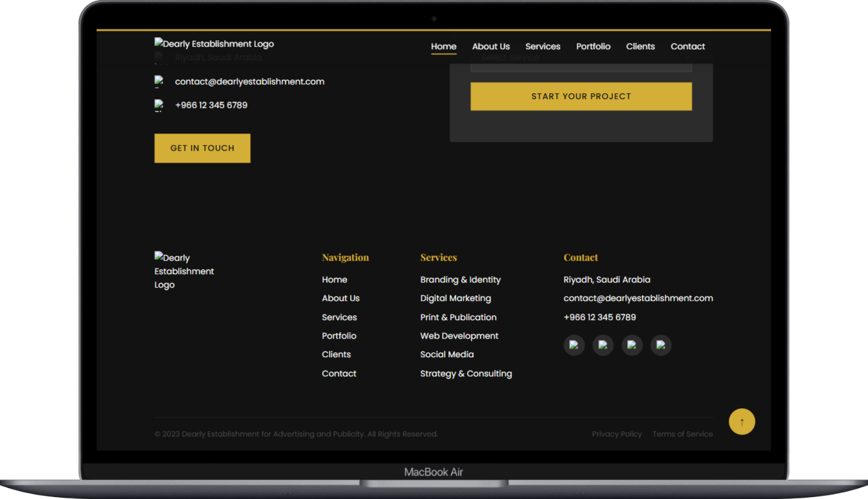Click About Us in footer Navigation list
This screenshot has height=499, width=868.
pos(340,298)
